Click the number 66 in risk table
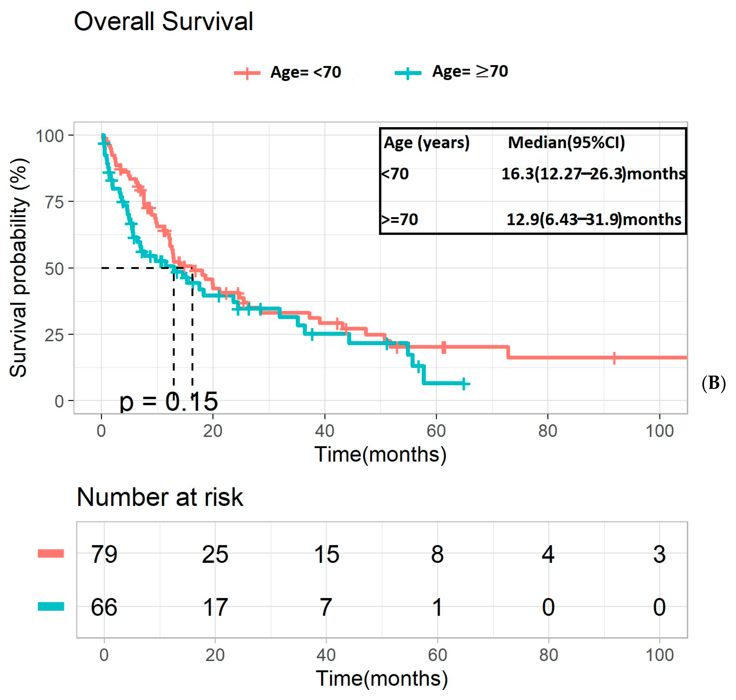The height and width of the screenshot is (700, 736). coord(104,607)
